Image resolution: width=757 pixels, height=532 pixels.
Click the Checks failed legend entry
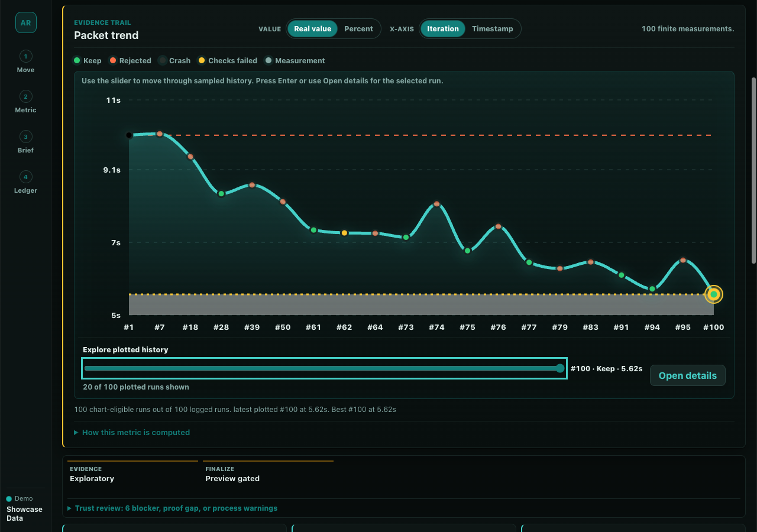[x=228, y=61]
